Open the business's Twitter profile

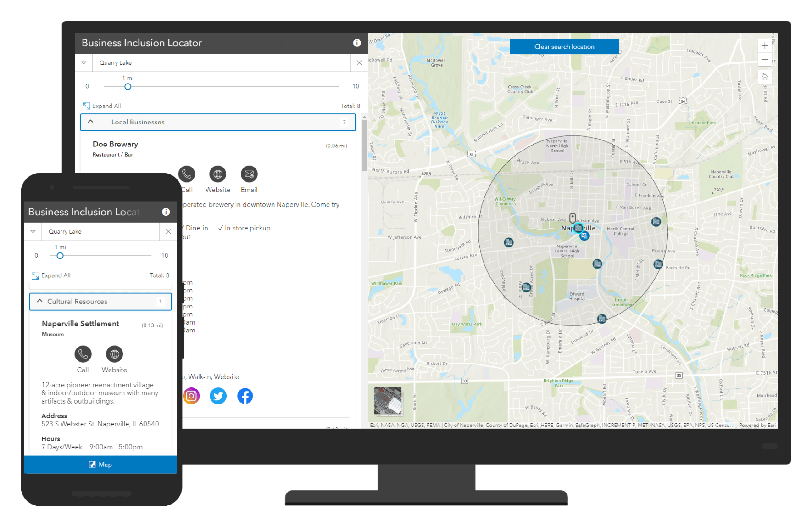pyautogui.click(x=218, y=395)
